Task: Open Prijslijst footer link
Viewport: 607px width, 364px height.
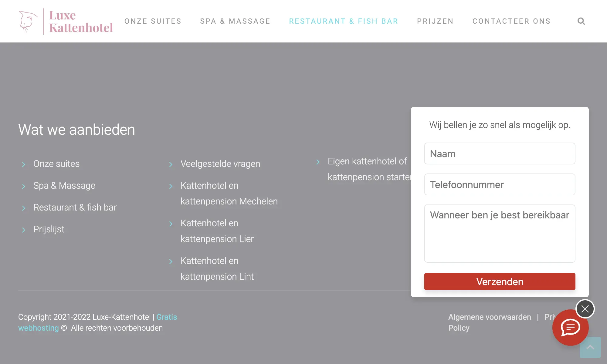Action: coord(49,229)
